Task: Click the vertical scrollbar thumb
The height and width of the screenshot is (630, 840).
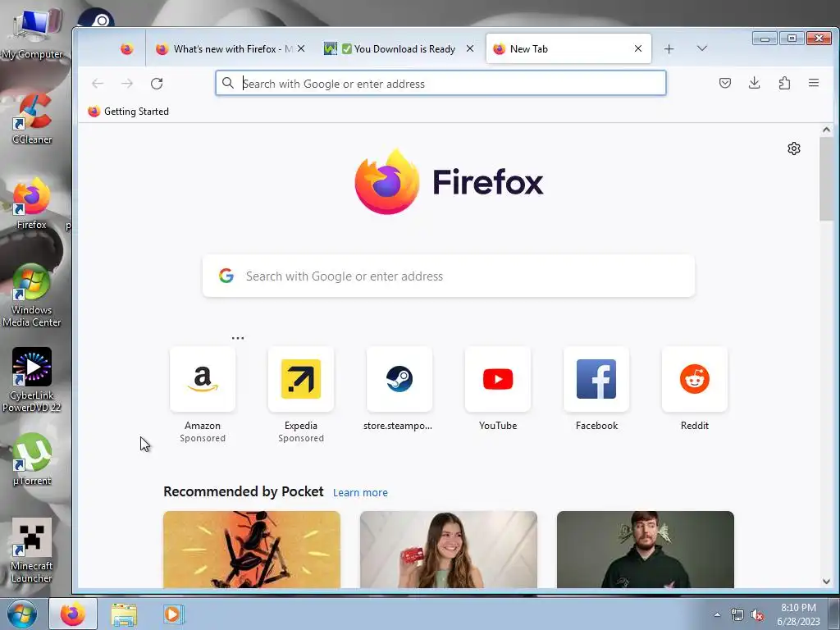Action: [826, 178]
